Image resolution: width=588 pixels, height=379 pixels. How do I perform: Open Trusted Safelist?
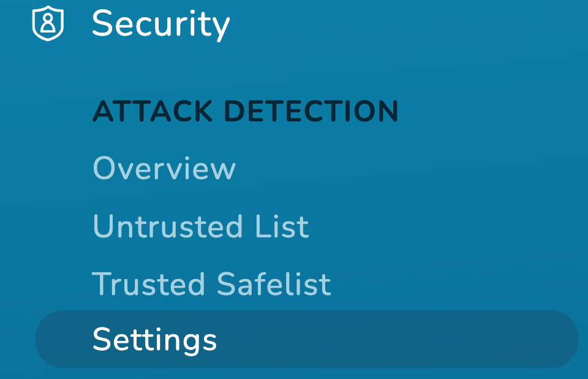click(211, 283)
